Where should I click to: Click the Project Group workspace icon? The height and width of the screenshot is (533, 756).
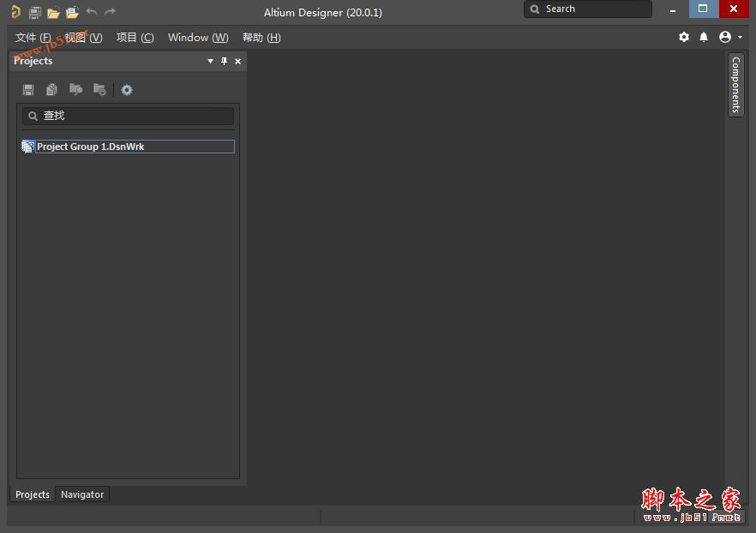pos(28,147)
